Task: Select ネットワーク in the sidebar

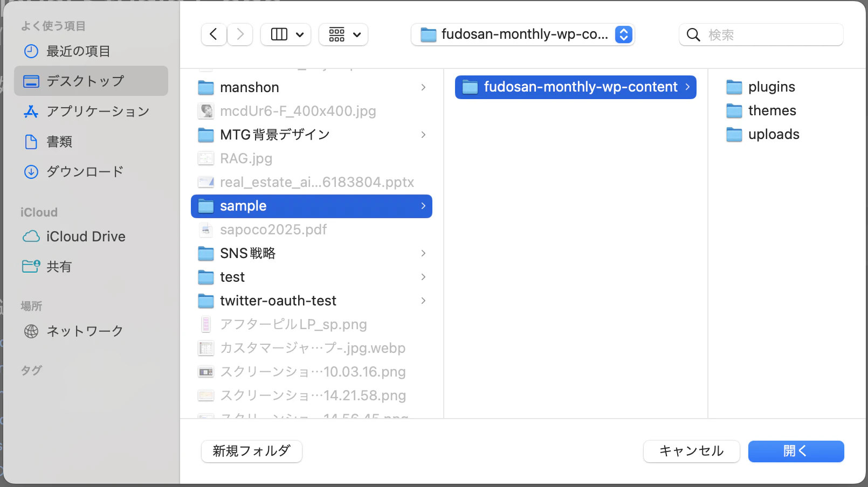Action: click(91, 331)
